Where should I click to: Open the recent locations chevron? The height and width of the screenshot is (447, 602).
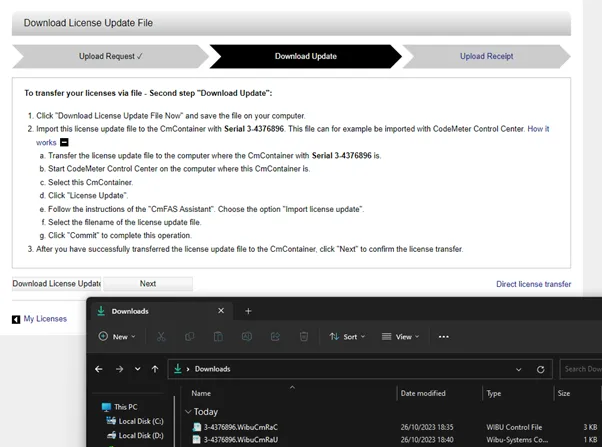coord(137,369)
